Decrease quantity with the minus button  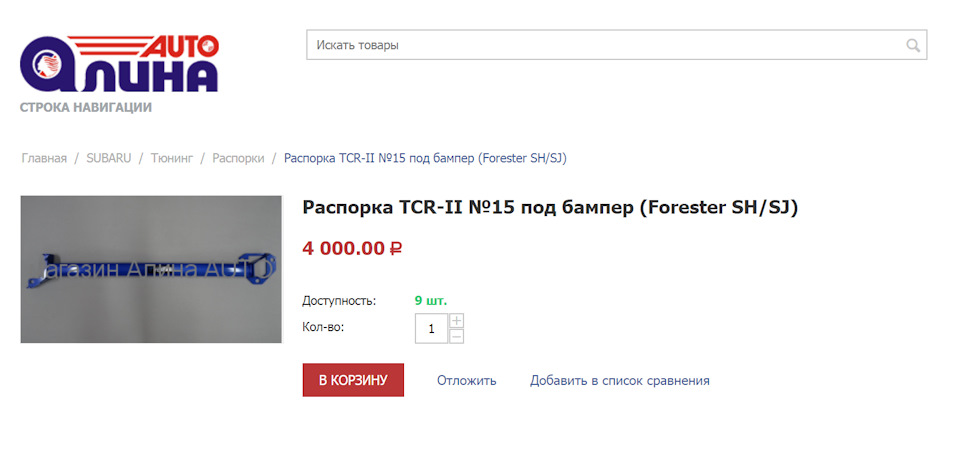point(457,336)
